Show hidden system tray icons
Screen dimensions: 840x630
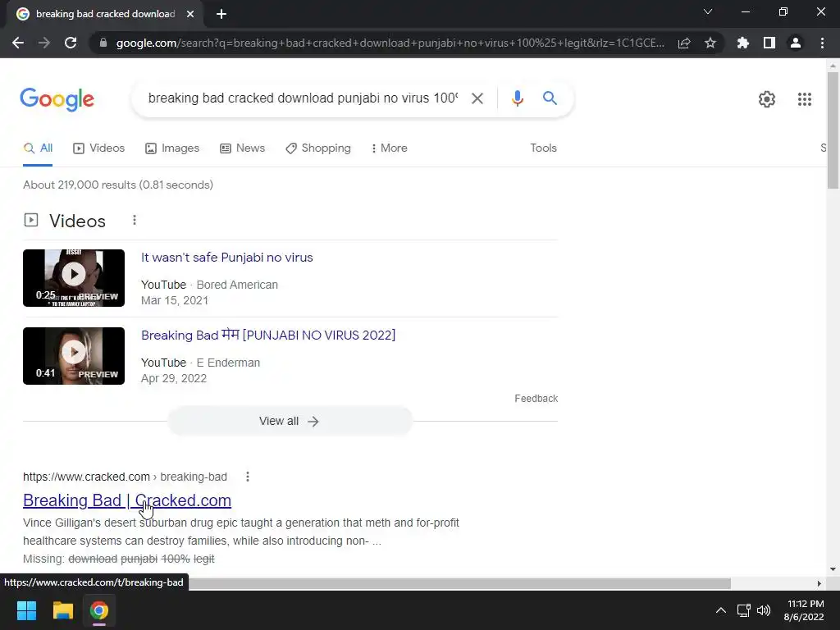pos(721,610)
